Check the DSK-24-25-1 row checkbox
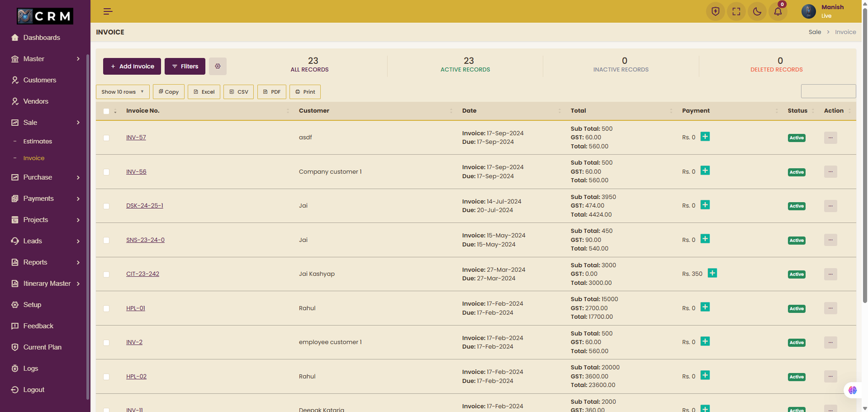868x412 pixels. click(106, 206)
